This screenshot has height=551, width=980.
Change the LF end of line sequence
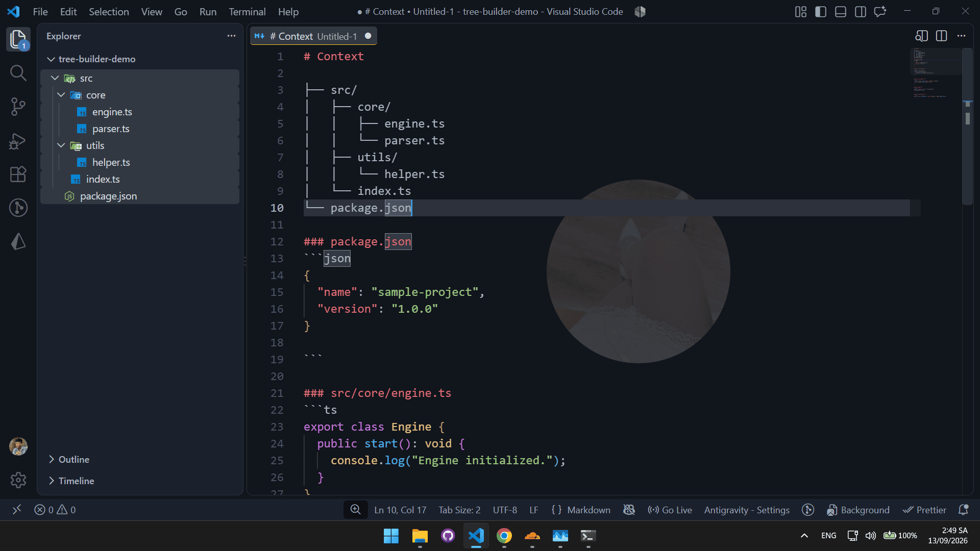pyautogui.click(x=534, y=510)
